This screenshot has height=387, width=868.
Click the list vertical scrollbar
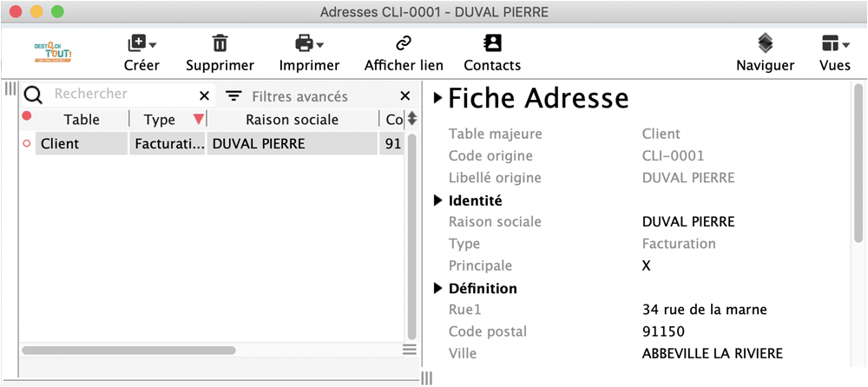[x=411, y=236]
